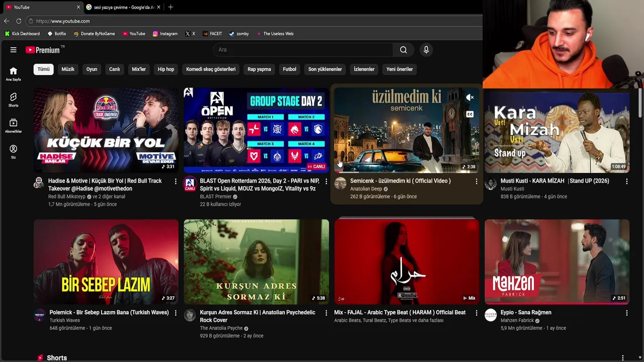The height and width of the screenshot is (362, 644).
Task: Select the Hip hop filter chip
Action: (x=166, y=69)
